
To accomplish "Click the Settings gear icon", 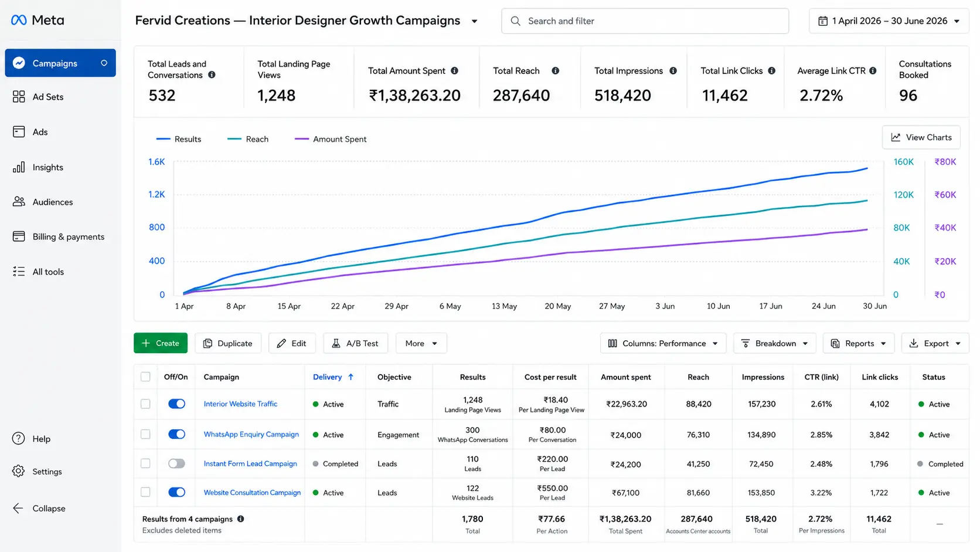I will (19, 472).
